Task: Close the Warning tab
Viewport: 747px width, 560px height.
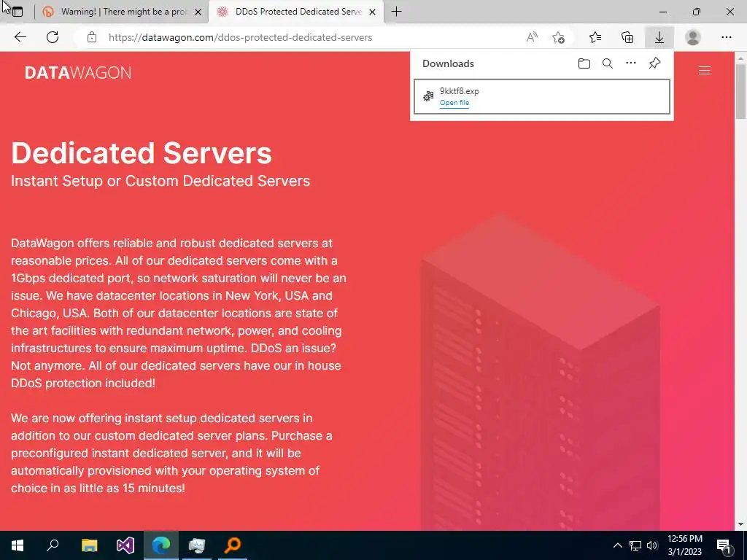Action: pos(198,12)
